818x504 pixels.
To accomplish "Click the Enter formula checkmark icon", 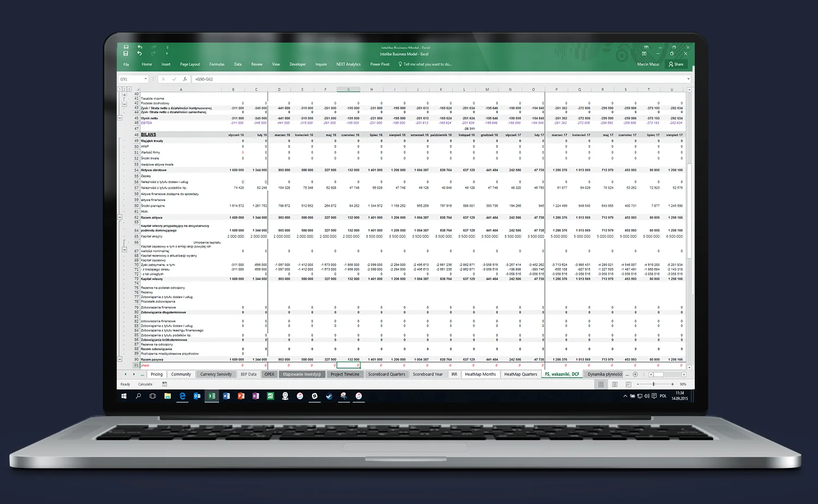I will point(174,79).
